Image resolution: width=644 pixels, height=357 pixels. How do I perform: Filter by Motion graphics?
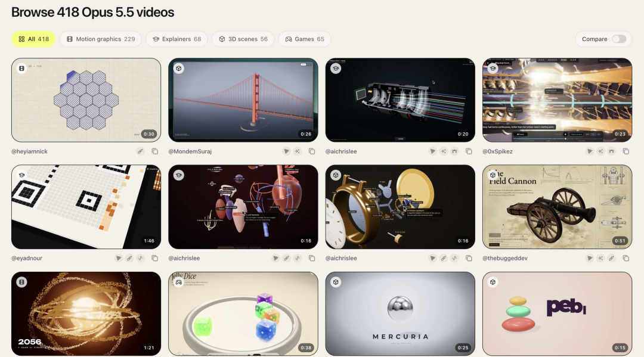coord(101,39)
